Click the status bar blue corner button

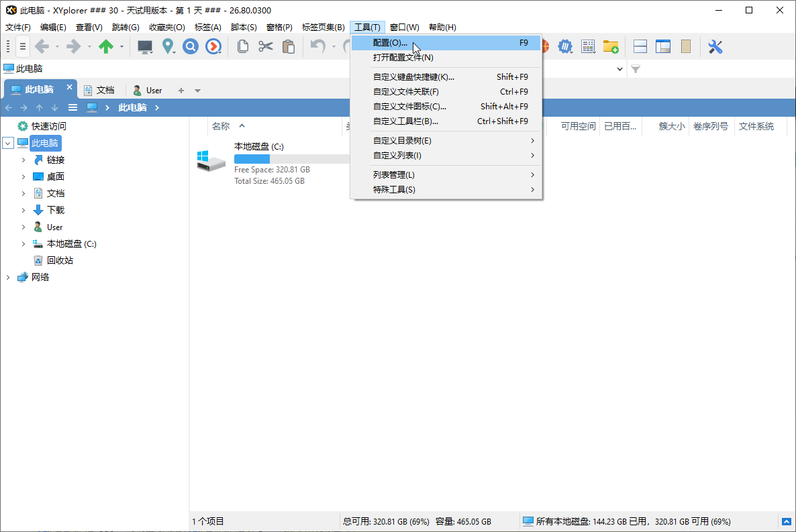[x=787, y=521]
